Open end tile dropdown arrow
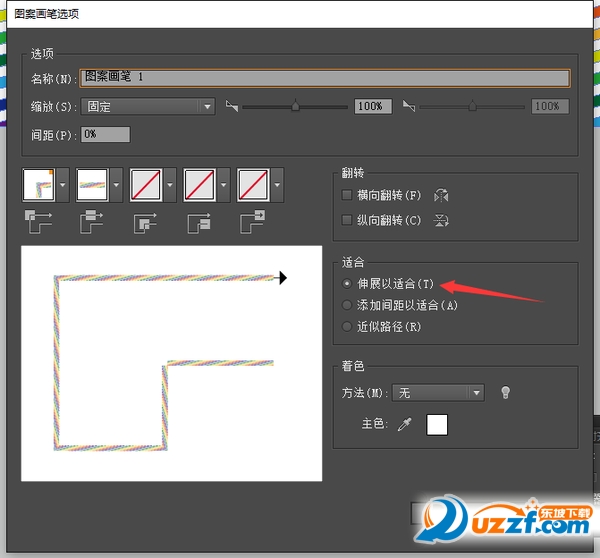Screen dimensions: 600x558 click(277, 185)
